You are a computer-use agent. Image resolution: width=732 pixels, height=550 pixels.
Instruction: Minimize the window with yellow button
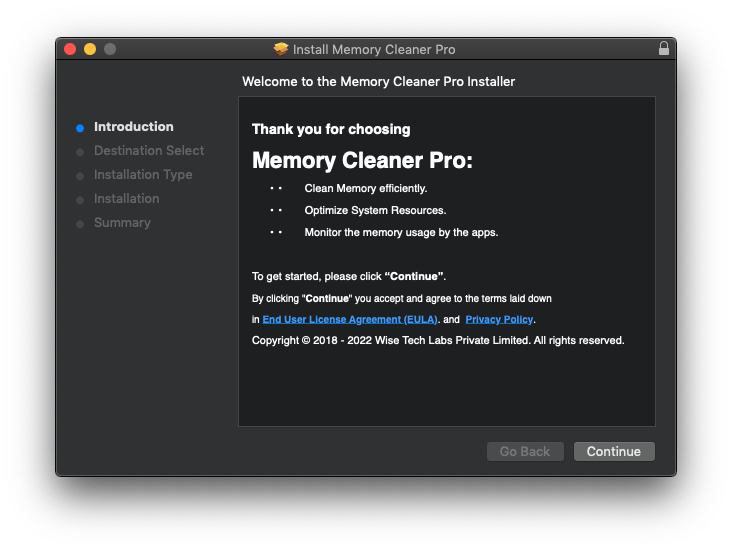pos(90,49)
